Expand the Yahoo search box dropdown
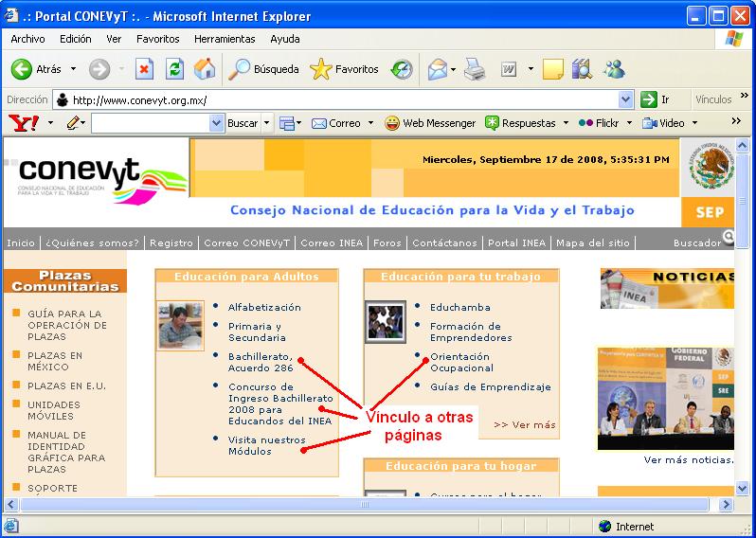Screen dimensions: 756x538 217,123
